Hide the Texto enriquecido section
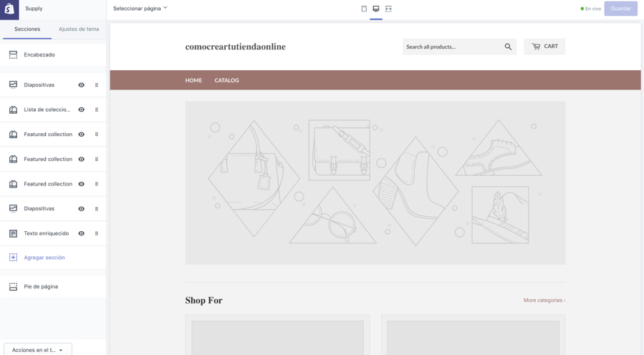Image resolution: width=644 pixels, height=355 pixels. pos(82,233)
